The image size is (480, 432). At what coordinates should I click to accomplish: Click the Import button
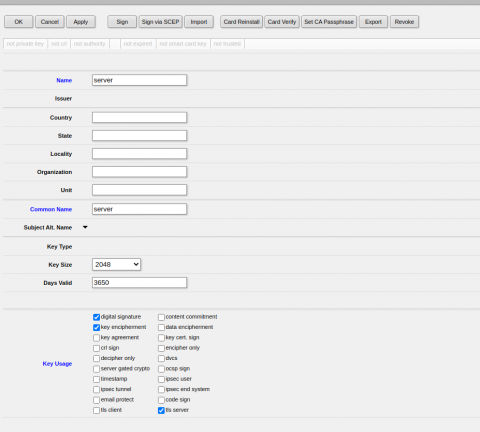(x=199, y=22)
